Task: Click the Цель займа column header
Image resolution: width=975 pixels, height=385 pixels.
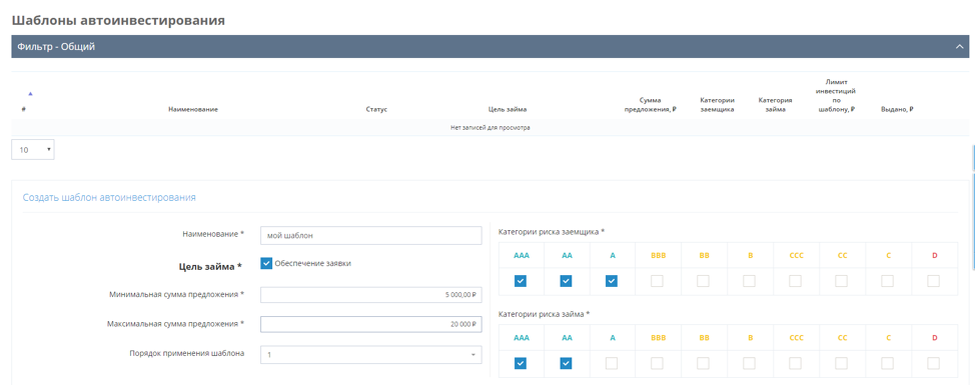Action: click(507, 109)
